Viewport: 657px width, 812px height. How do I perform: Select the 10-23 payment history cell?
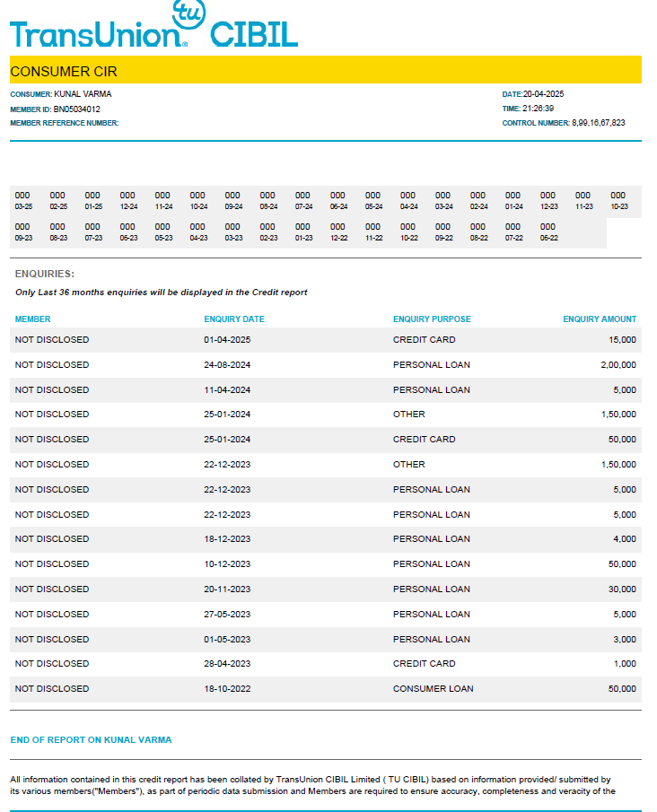click(618, 201)
